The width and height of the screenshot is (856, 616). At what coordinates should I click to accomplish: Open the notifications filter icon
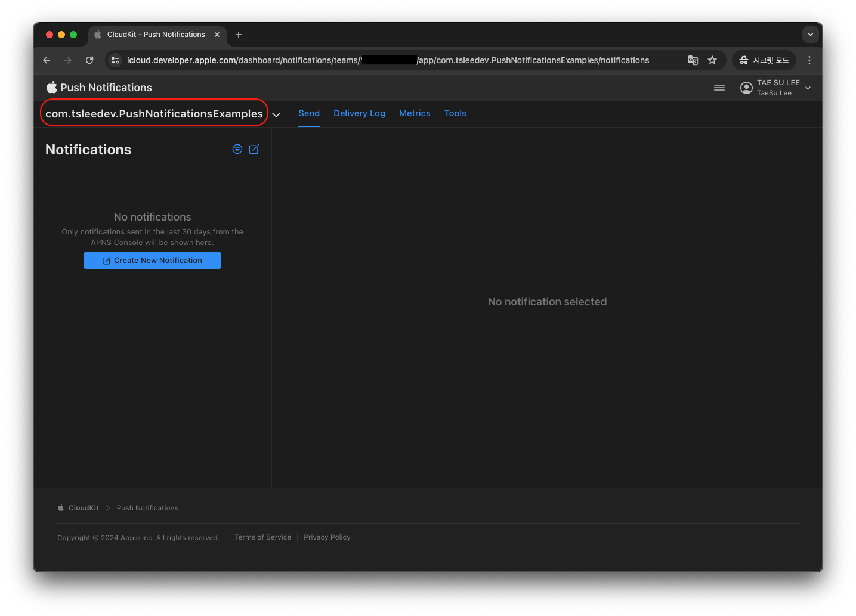pos(237,150)
